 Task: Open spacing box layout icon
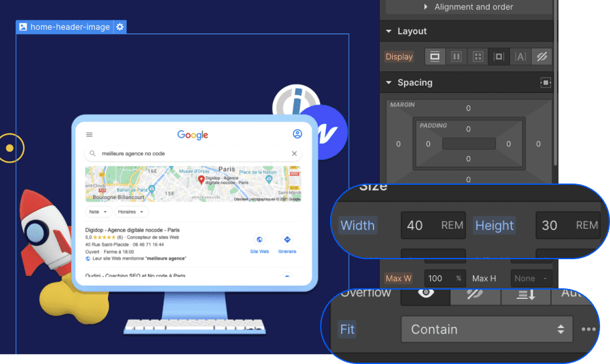coord(545,82)
